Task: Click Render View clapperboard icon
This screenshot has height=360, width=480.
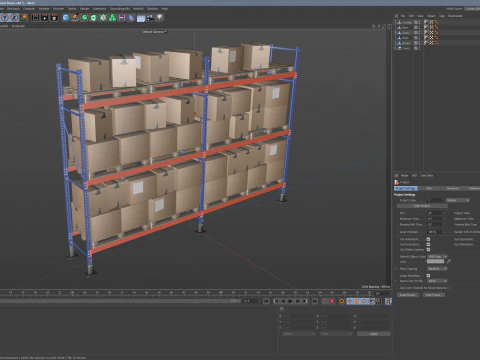Action: (x=35, y=17)
